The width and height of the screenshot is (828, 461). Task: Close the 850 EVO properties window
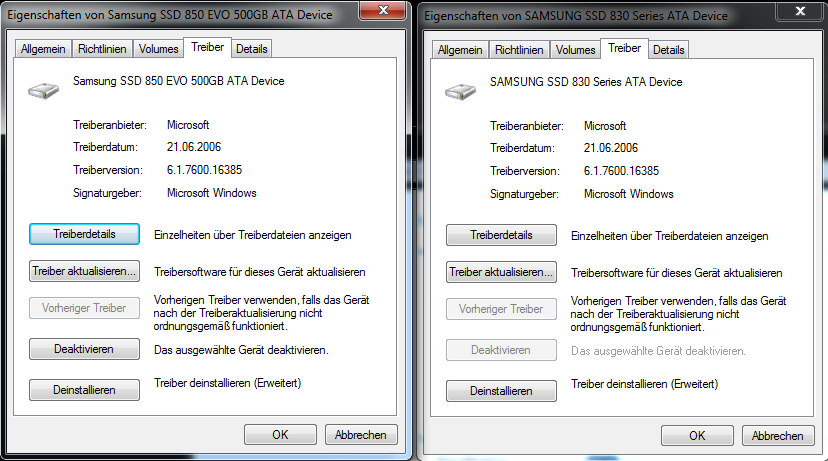pos(384,10)
